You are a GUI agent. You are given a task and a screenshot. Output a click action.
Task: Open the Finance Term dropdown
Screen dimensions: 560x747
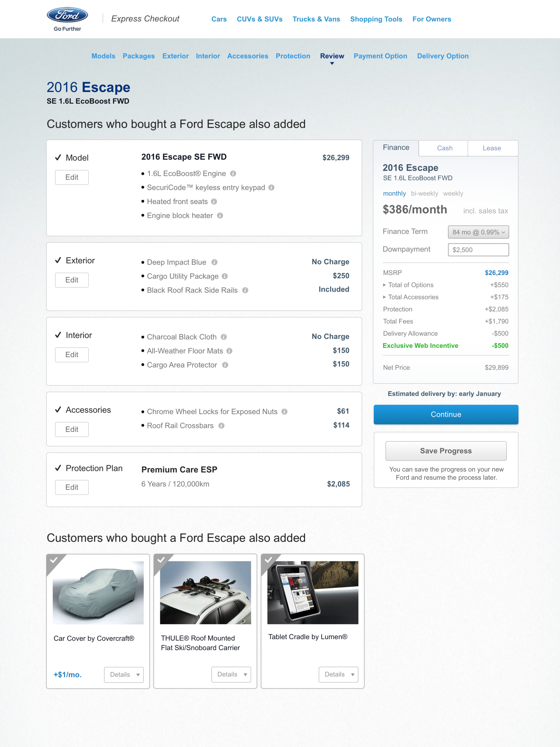point(478,232)
